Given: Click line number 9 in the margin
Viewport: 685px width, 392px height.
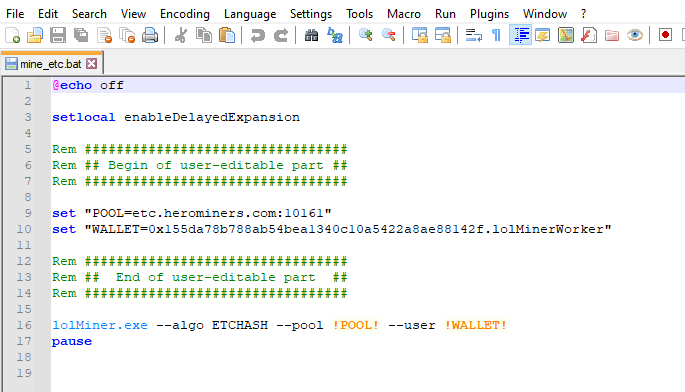Looking at the screenshot, I should click(x=28, y=213).
